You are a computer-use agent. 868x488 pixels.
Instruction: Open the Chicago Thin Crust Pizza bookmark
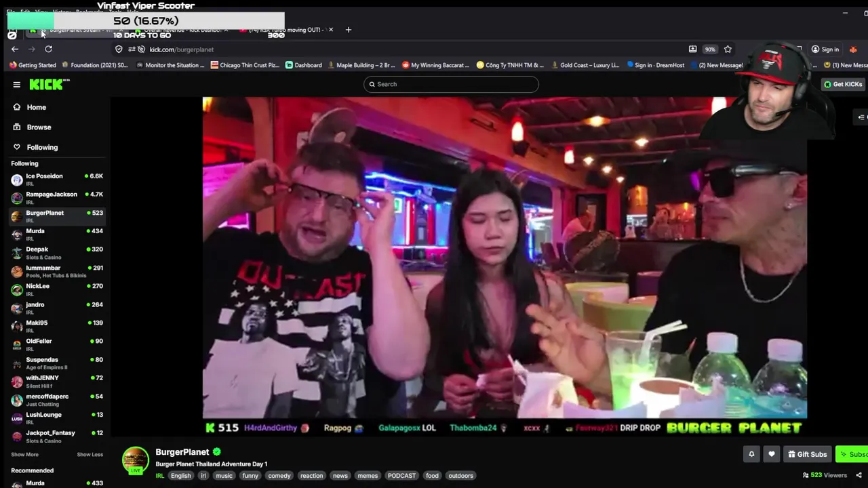pyautogui.click(x=245, y=65)
